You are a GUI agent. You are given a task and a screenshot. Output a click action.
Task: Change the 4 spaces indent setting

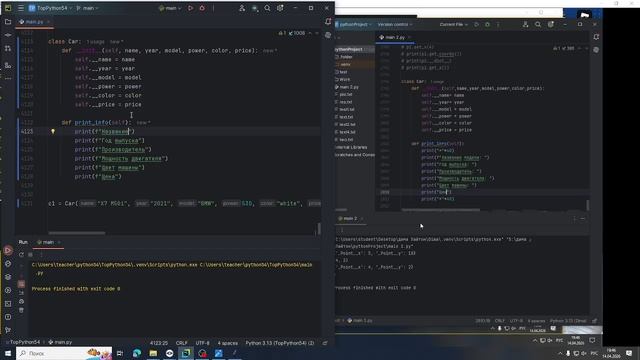coord(227,343)
